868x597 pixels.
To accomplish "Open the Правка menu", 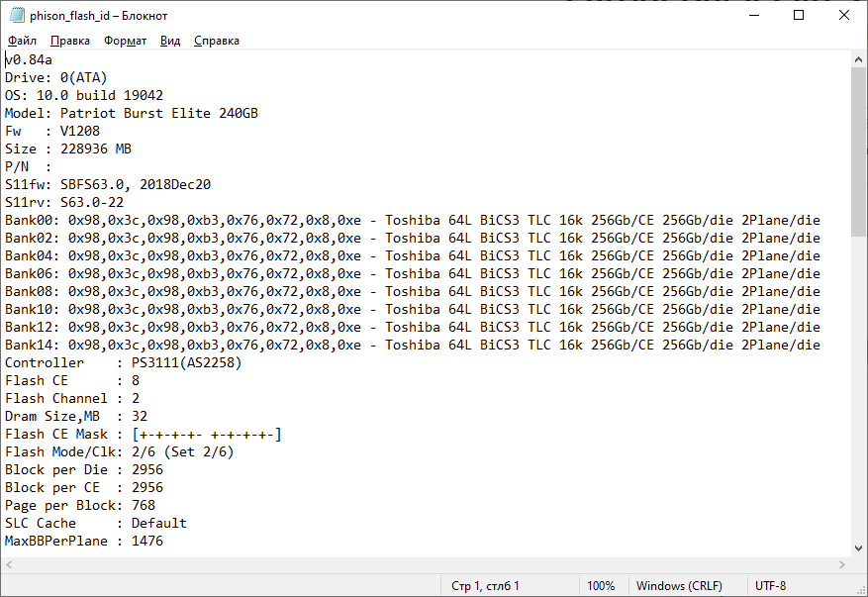I will tap(69, 41).
